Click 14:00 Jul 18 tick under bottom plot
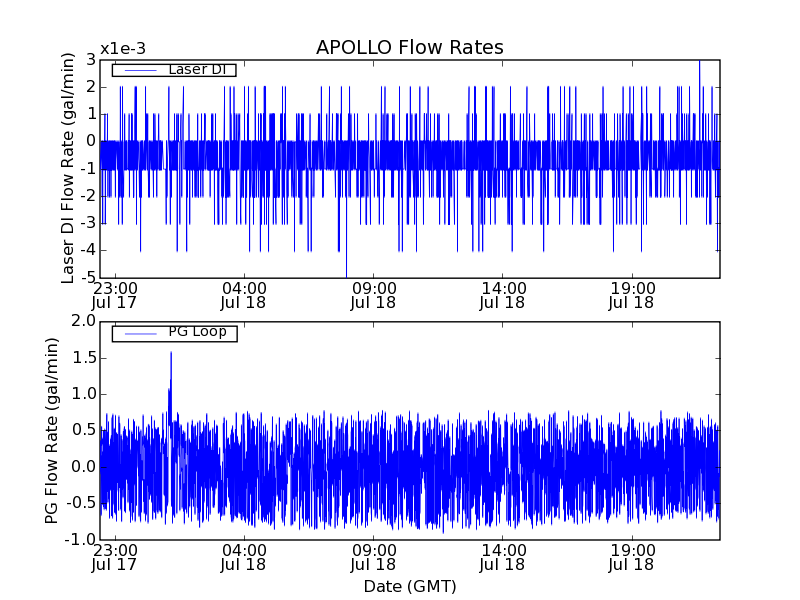This screenshot has height=600, width=800. (x=502, y=557)
